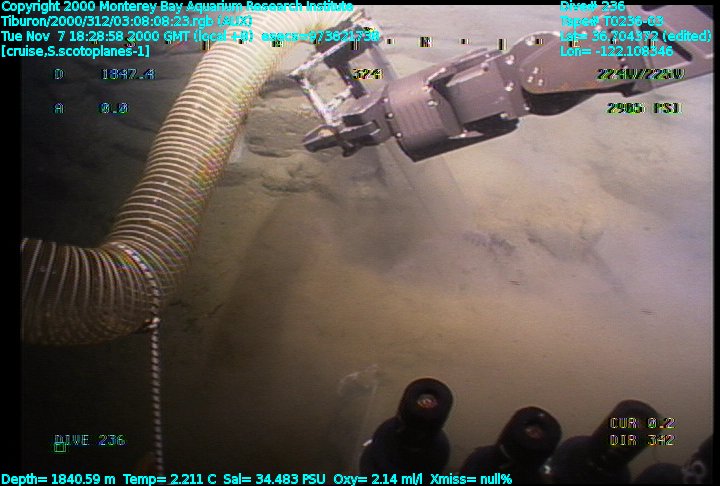720x486 pixels.
Task: Select the 'Depth= 1840.59 m' status entry
Action: pyautogui.click(x=58, y=479)
